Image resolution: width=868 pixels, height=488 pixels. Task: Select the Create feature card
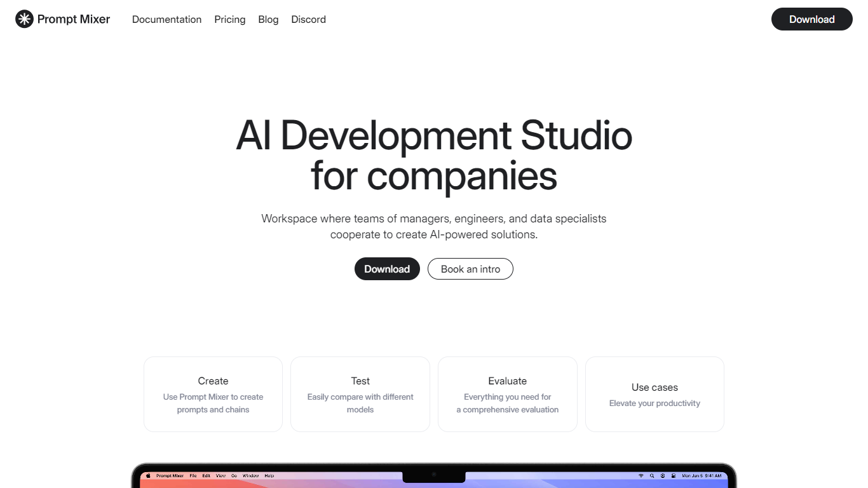pyautogui.click(x=213, y=394)
